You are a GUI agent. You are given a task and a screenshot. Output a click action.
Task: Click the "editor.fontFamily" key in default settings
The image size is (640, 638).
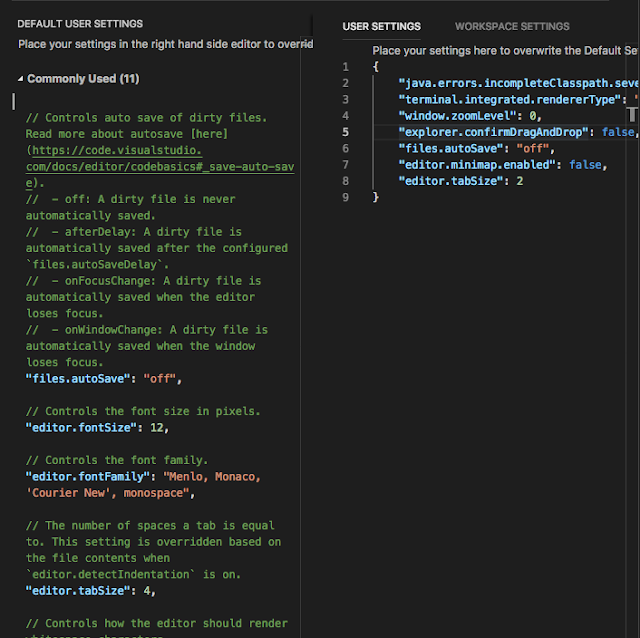(x=88, y=477)
